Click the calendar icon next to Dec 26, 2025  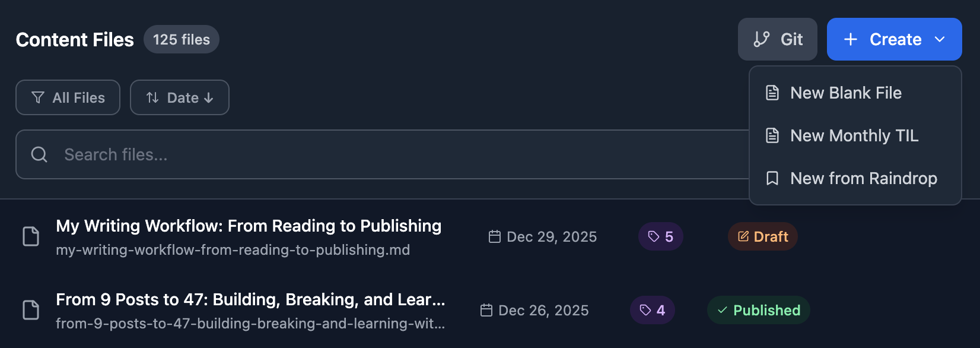pos(486,310)
